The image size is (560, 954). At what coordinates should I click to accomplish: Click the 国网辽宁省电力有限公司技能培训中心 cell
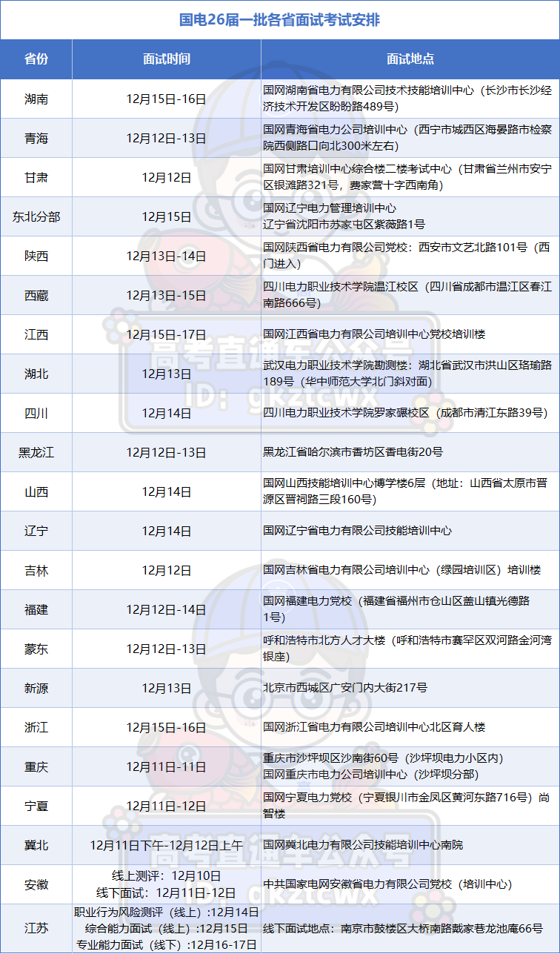point(358,531)
